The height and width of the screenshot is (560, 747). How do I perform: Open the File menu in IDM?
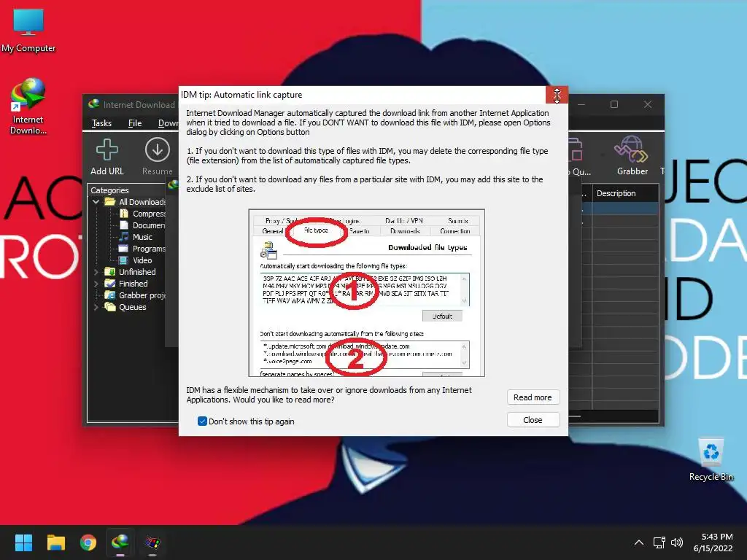[x=135, y=123]
